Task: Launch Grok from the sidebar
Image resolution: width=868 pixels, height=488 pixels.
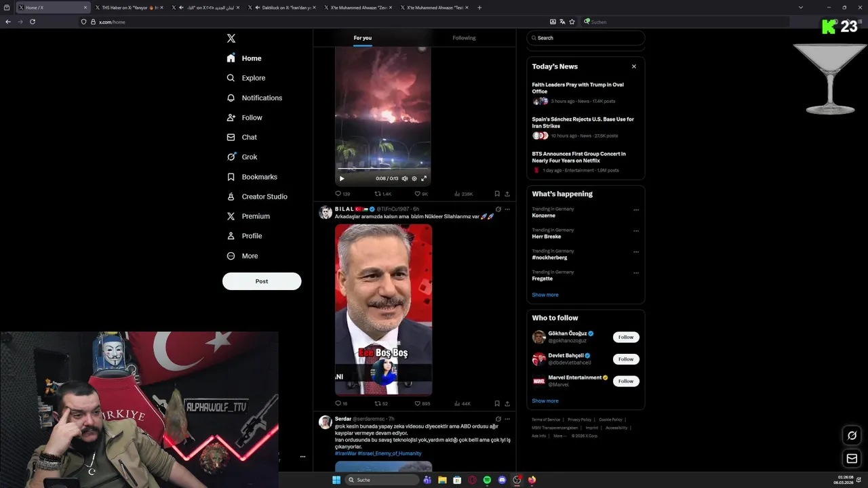Action: [242, 157]
